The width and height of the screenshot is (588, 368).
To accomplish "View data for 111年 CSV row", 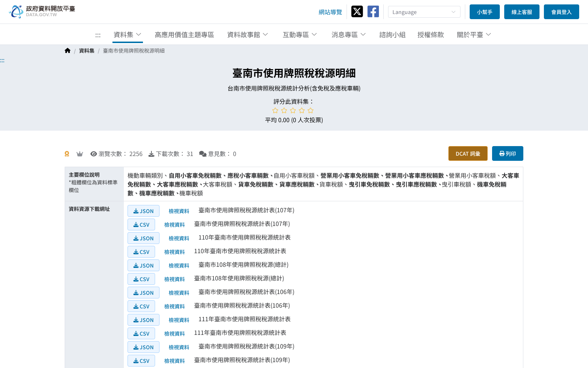I will point(175,333).
